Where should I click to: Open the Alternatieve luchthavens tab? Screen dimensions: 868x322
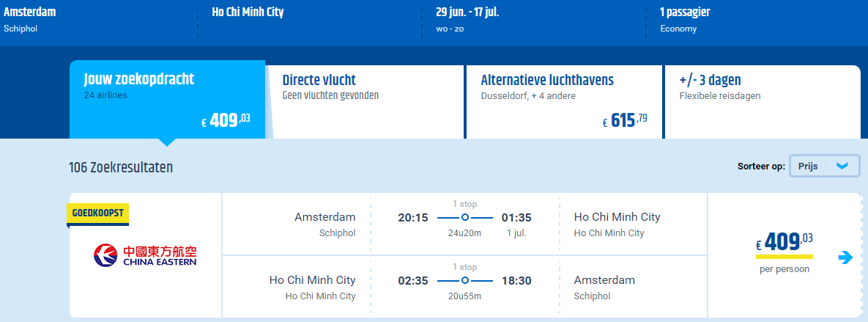pyautogui.click(x=563, y=102)
